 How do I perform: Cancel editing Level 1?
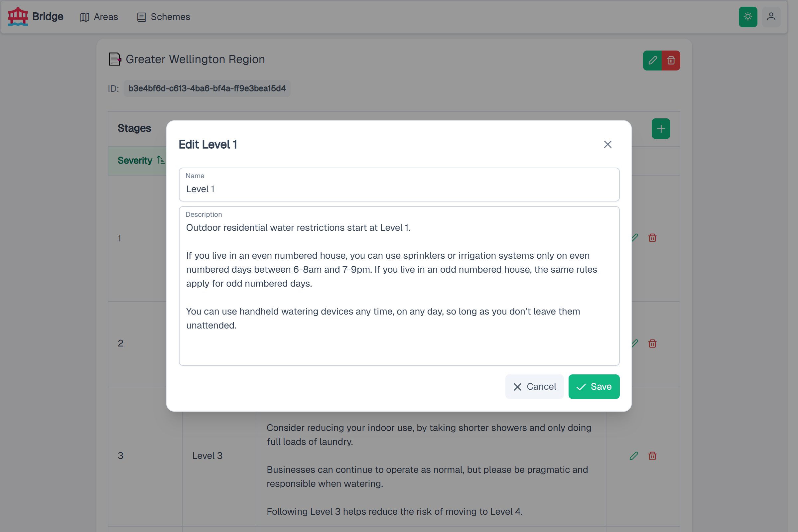click(x=534, y=386)
